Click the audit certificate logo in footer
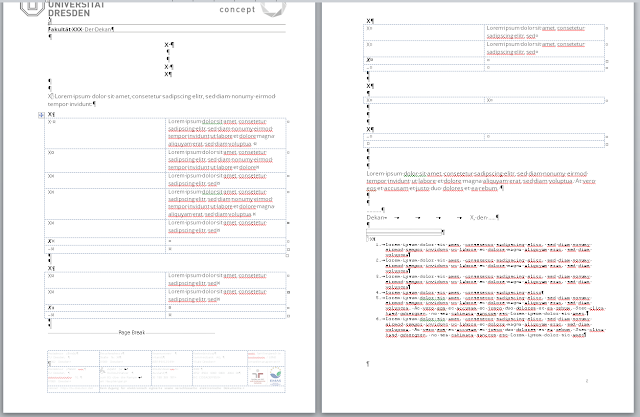This screenshot has width=640, height=417. pos(258,376)
